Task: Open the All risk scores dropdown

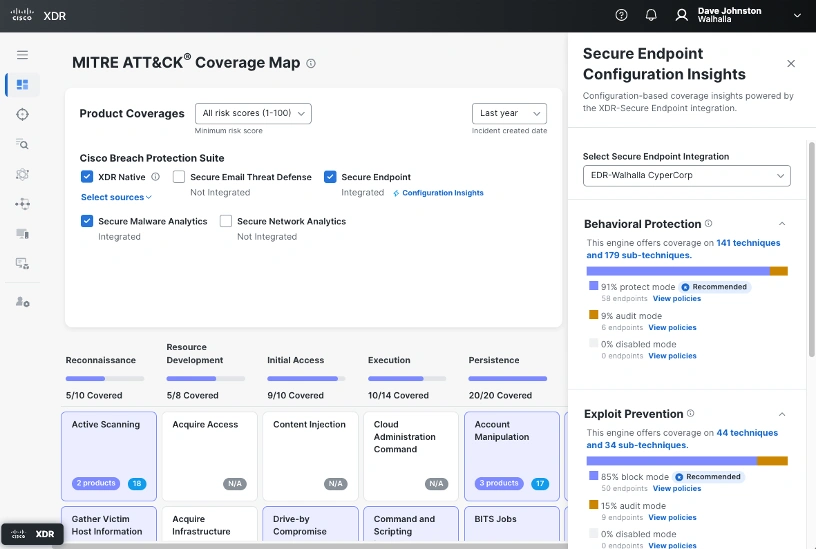Action: pyautogui.click(x=253, y=113)
